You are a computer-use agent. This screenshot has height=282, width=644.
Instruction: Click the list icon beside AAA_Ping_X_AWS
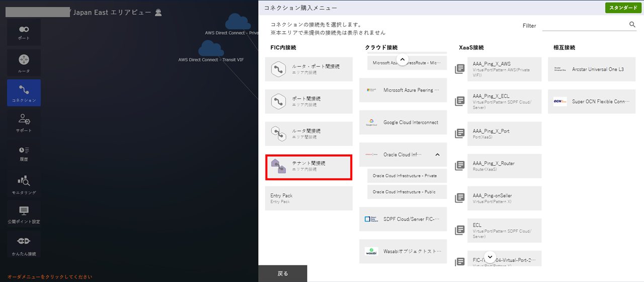tap(459, 69)
